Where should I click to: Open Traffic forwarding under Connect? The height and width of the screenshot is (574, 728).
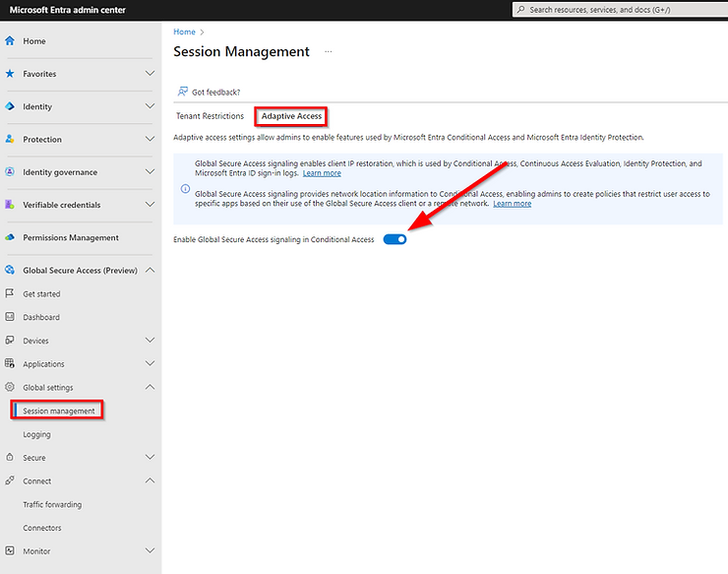(x=52, y=504)
